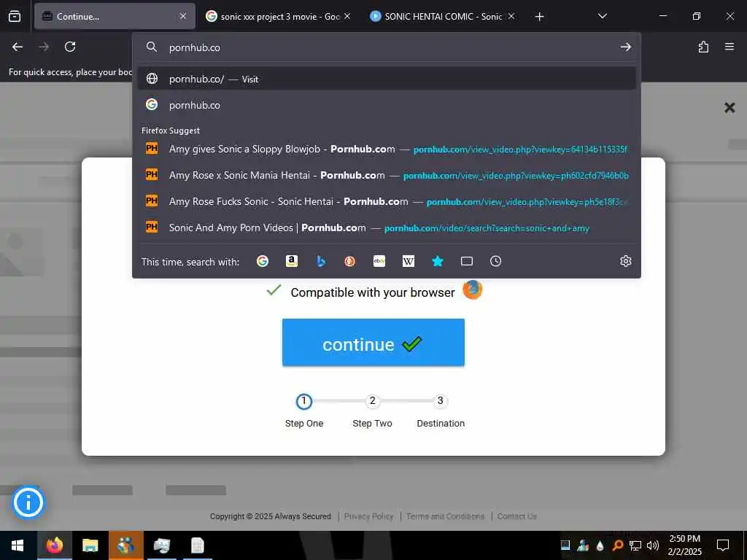Close the page overlay with X

729,107
